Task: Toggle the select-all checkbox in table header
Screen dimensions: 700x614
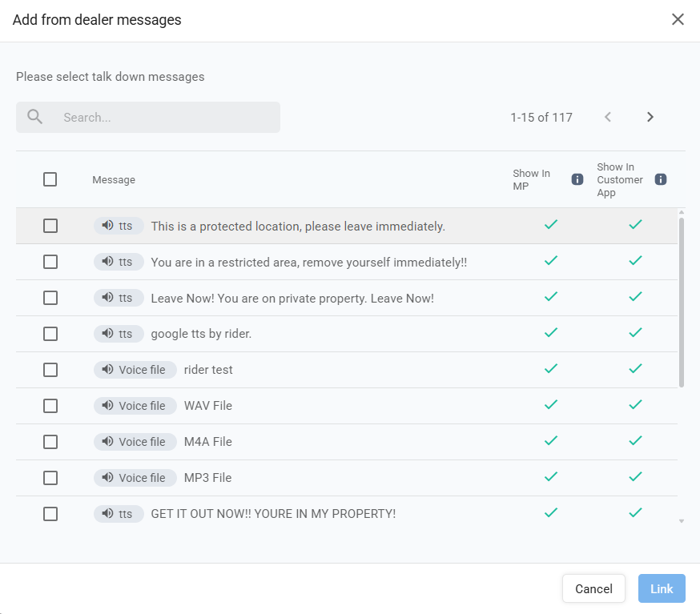Action: (50, 179)
